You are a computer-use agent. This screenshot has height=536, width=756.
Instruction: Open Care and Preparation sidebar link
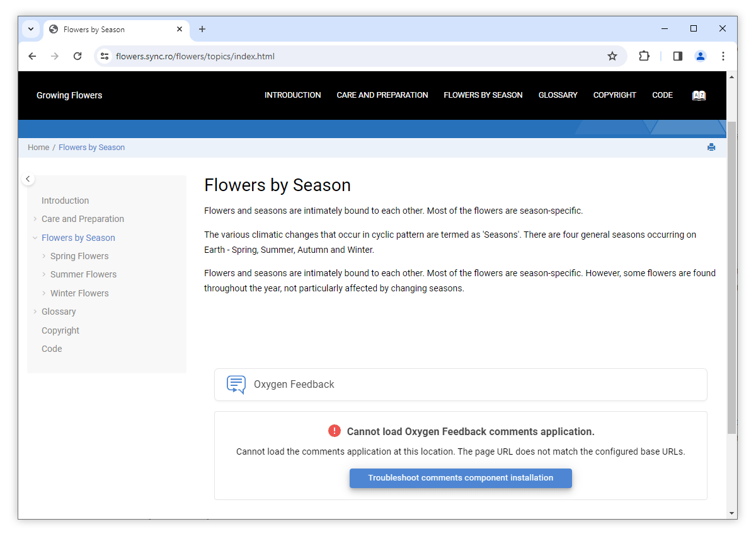pyautogui.click(x=83, y=219)
